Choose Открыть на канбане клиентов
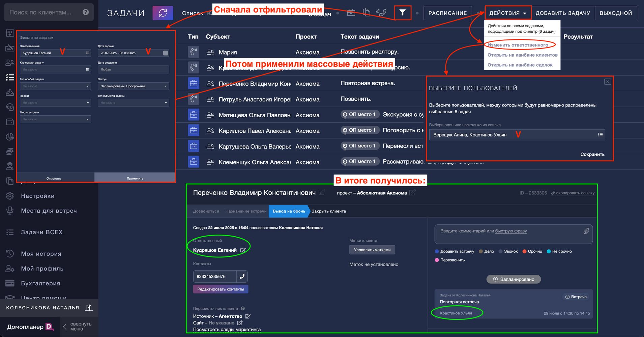This screenshot has height=337, width=644. (522, 55)
